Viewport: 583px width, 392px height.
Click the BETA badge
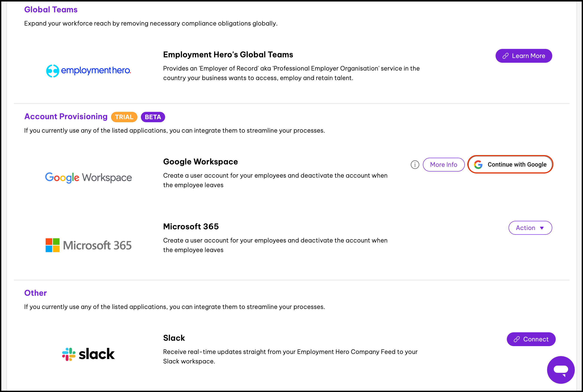(153, 117)
